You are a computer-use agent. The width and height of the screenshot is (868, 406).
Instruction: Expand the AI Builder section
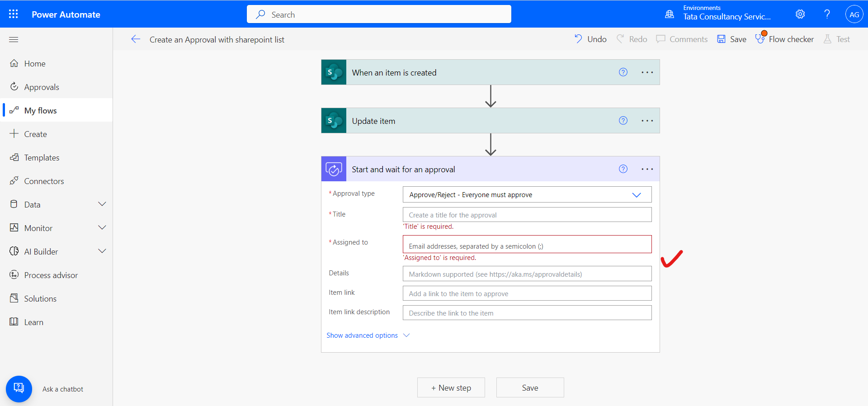[102, 251]
